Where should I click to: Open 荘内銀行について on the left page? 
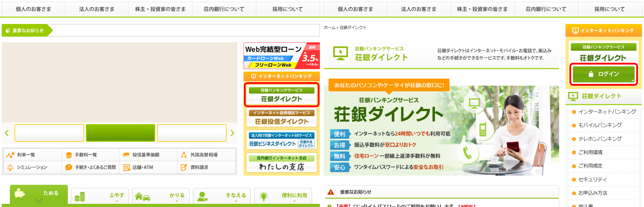224,9
